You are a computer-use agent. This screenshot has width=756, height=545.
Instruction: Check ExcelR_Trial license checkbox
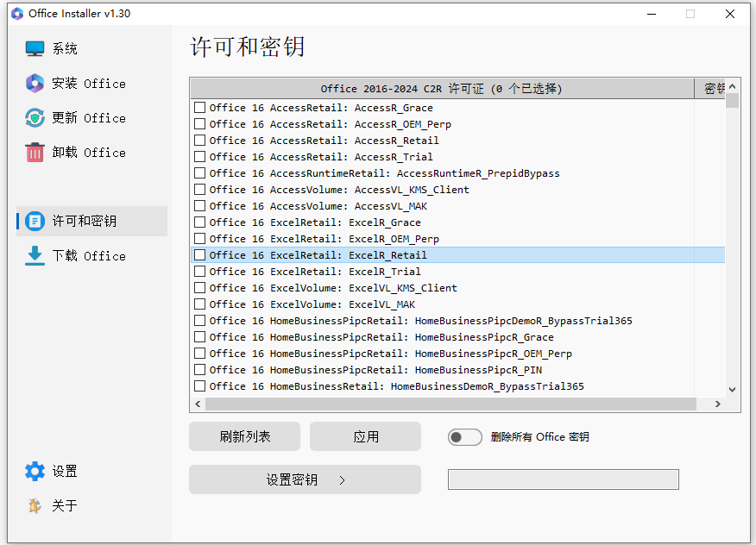(x=199, y=272)
